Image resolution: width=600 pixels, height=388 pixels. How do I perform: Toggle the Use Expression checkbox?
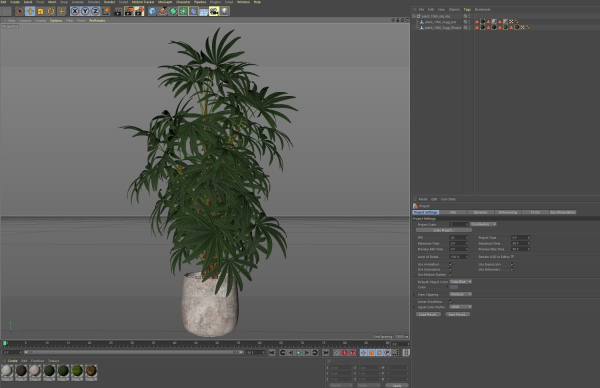[512, 264]
